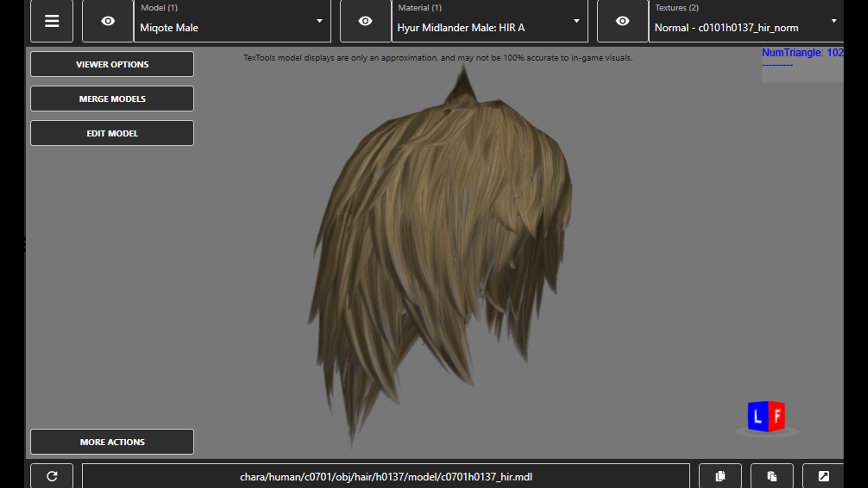
Task: Click the refresh icon beside file path
Action: pyautogui.click(x=52, y=476)
